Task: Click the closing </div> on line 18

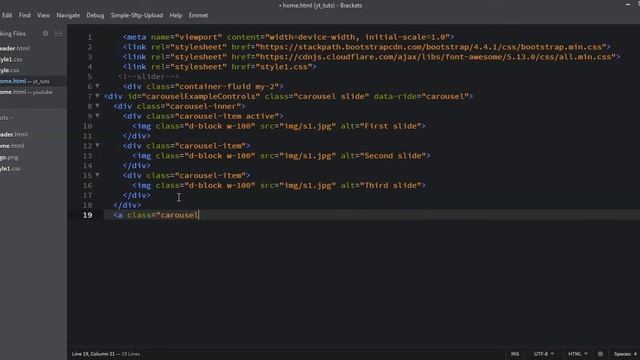Action: 127,205
